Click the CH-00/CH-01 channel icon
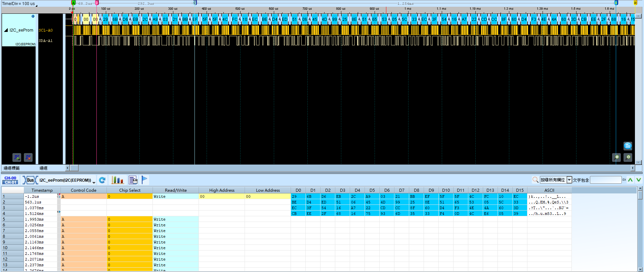The height and width of the screenshot is (272, 644). (x=10, y=180)
